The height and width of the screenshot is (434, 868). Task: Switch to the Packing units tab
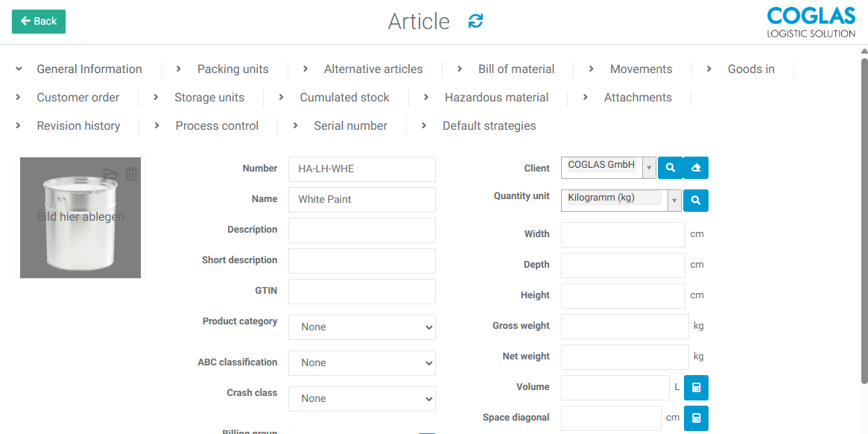(232, 69)
